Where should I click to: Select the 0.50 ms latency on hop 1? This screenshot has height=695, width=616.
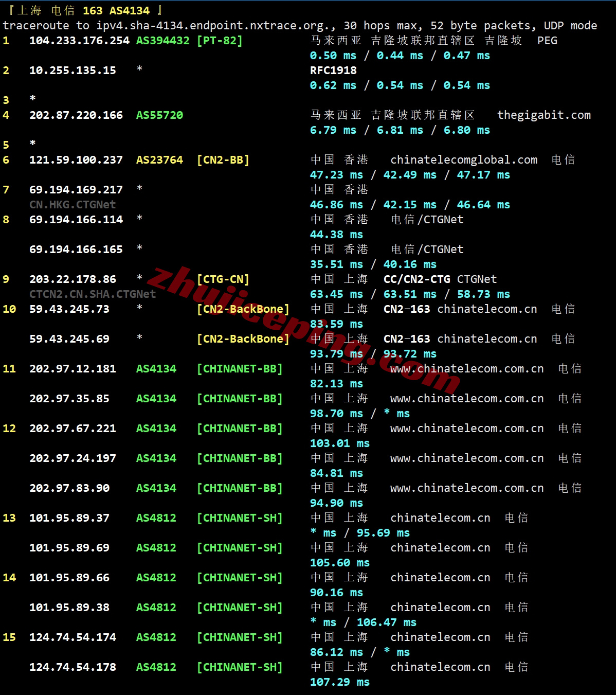(333, 56)
